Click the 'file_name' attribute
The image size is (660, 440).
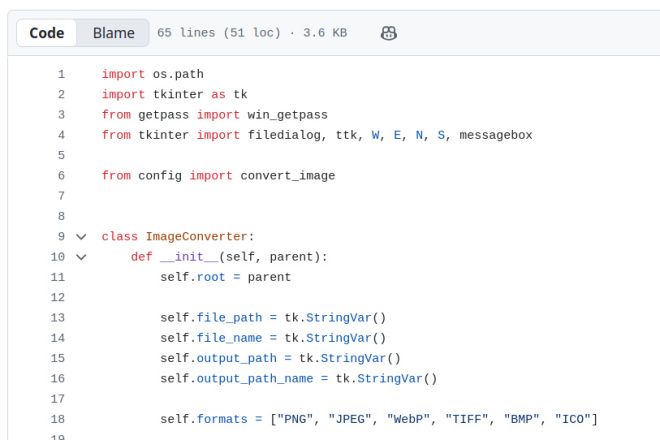(x=229, y=338)
